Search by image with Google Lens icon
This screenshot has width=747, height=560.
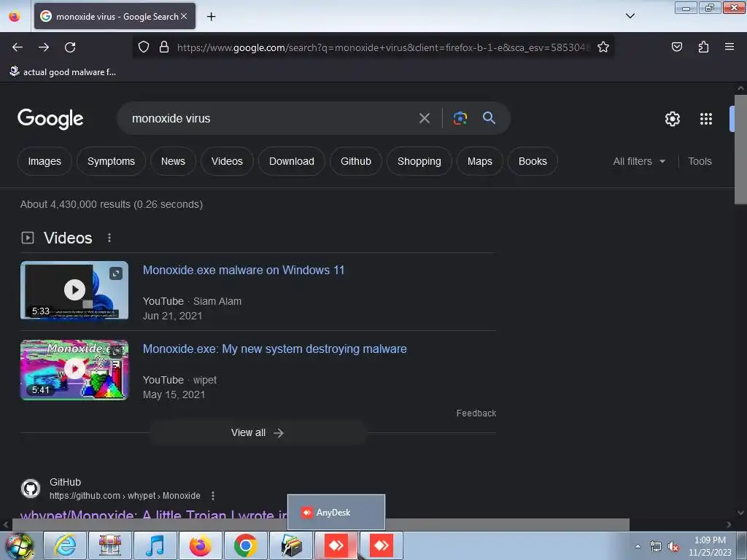pos(460,118)
